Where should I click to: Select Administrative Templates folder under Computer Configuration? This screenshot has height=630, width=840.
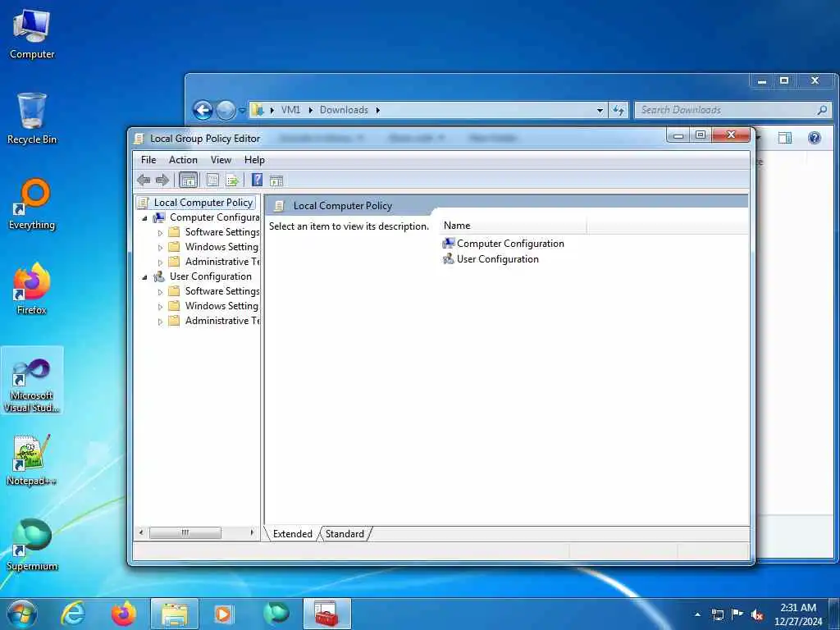(221, 262)
